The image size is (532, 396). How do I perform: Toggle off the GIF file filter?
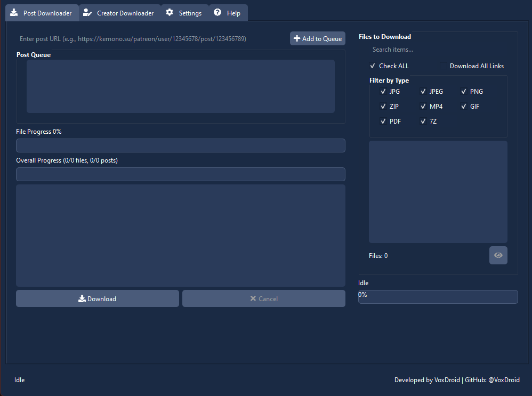point(463,106)
